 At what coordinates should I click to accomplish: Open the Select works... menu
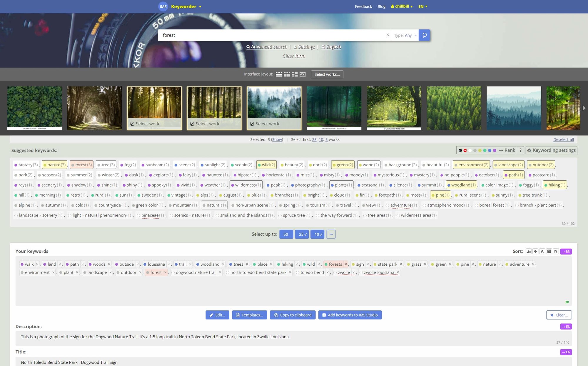pyautogui.click(x=327, y=74)
